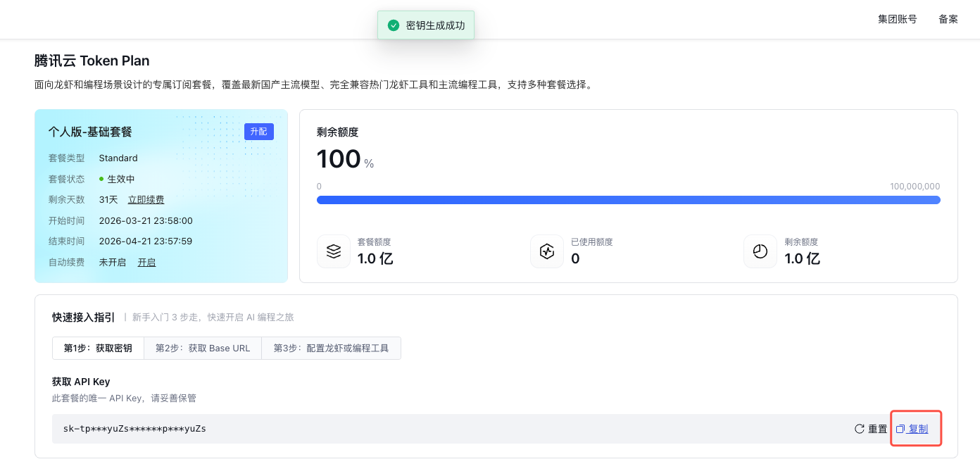Click the 1.0 亿 value under 剩余额度 icon

803,258
